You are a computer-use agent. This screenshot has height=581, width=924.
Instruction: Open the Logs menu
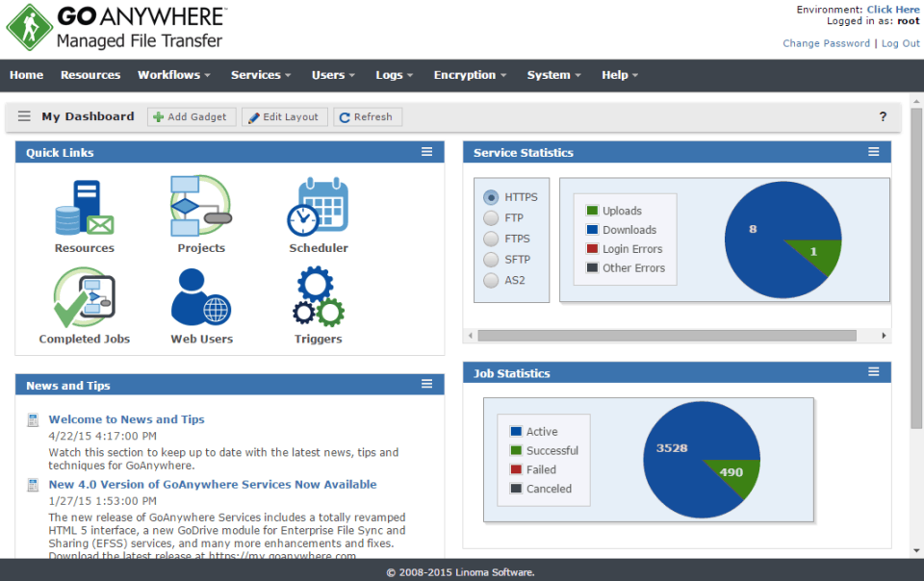coord(394,75)
